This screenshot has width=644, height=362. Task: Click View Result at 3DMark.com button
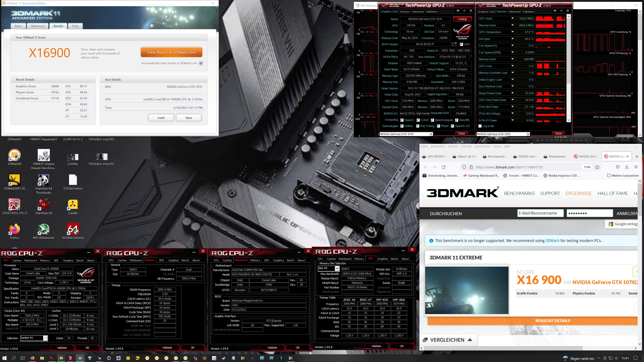pos(171,52)
